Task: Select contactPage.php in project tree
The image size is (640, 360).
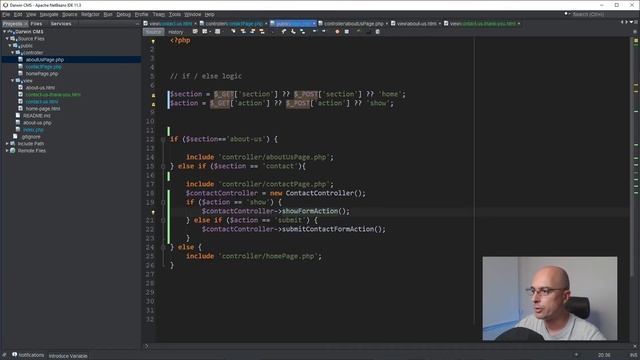Action: [x=43, y=67]
